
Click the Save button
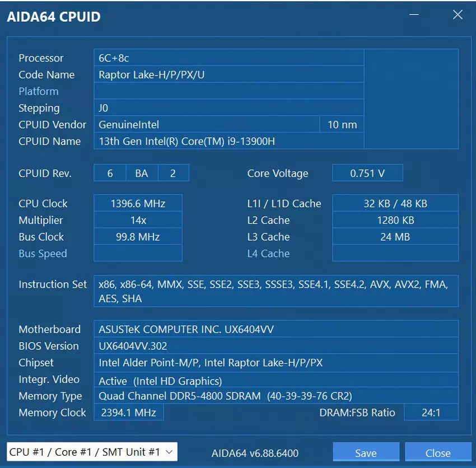tap(366, 452)
